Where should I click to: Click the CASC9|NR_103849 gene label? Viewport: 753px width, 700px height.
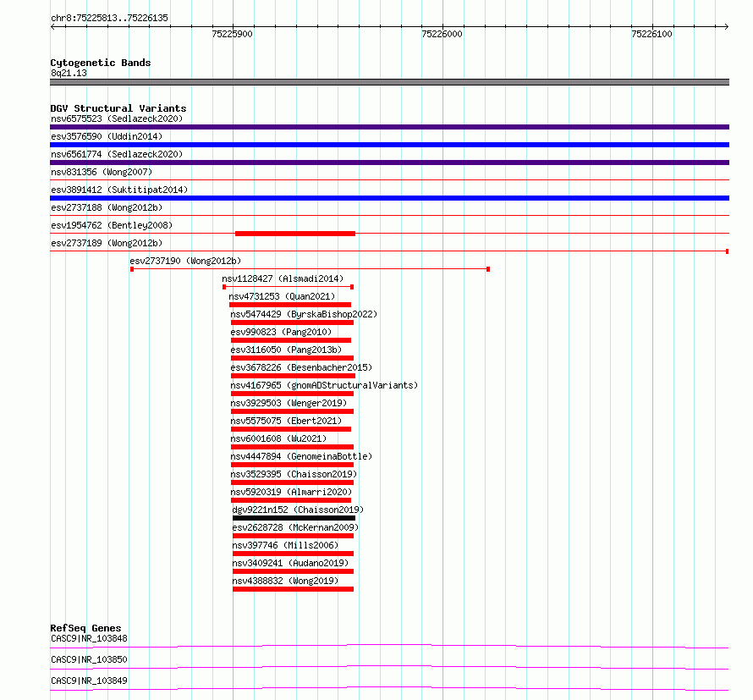89,681
